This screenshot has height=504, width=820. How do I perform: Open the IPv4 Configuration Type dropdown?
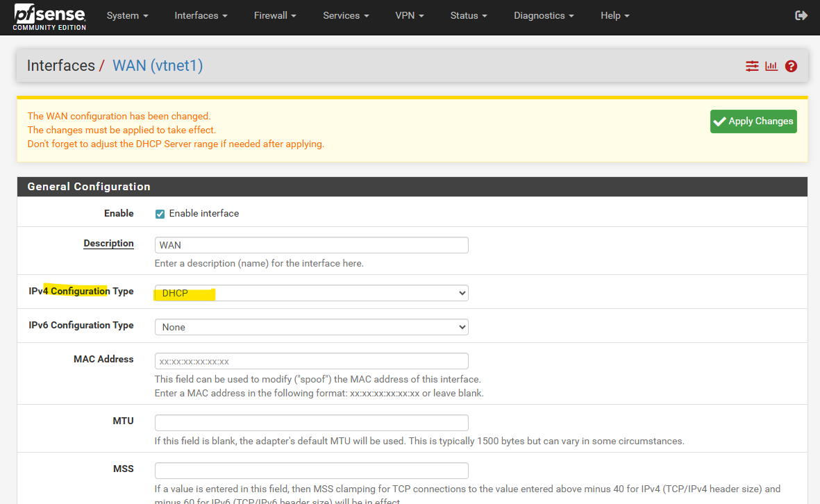(x=311, y=293)
